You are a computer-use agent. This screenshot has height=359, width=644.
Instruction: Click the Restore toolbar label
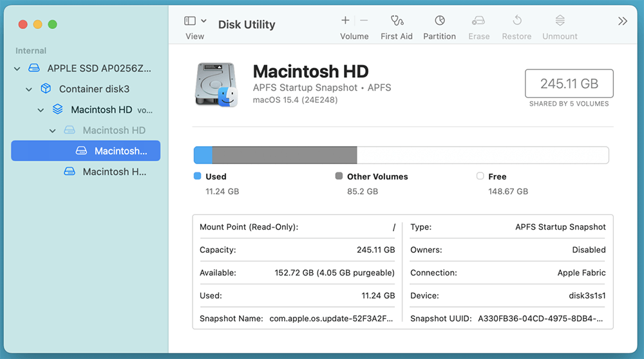[x=516, y=37]
